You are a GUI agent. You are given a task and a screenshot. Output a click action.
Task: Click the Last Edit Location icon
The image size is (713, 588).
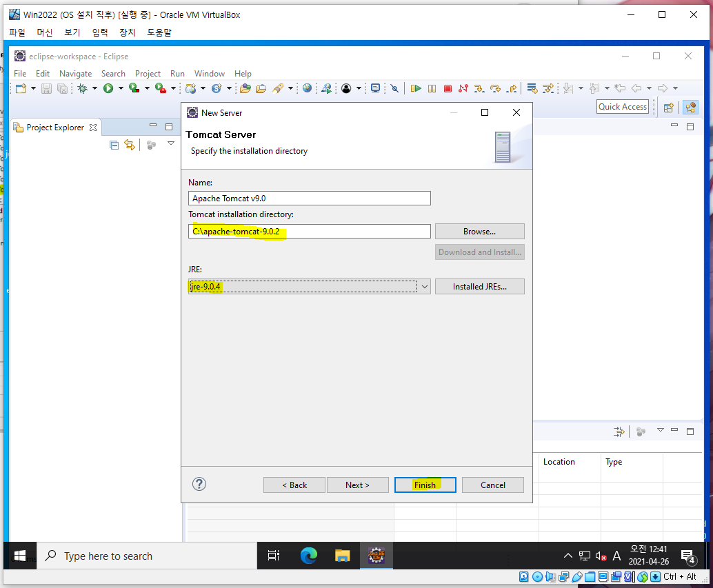[620, 88]
